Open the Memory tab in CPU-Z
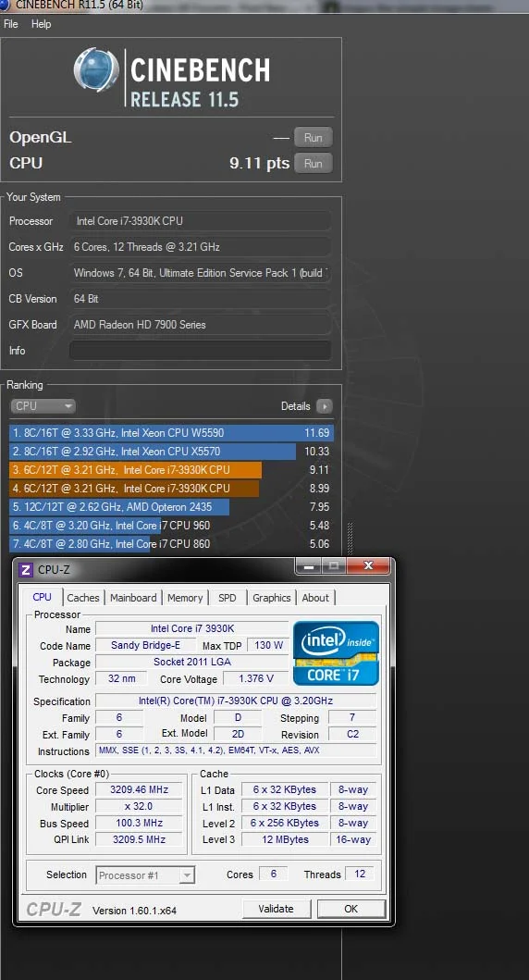 [x=185, y=598]
